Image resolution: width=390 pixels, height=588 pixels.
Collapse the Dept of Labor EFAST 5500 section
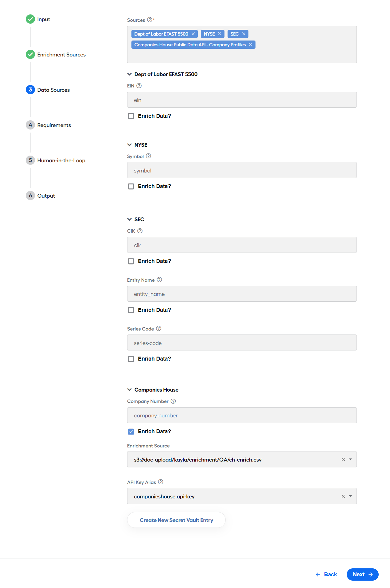tap(130, 74)
